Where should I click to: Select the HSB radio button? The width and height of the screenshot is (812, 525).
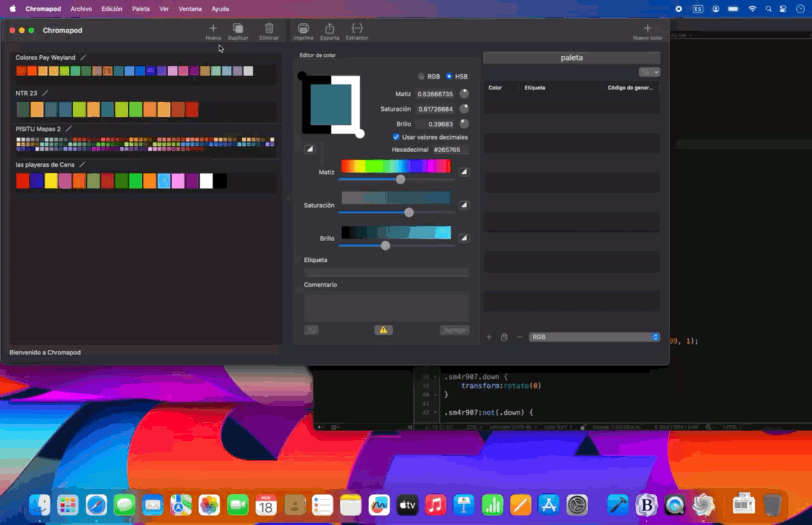pos(449,77)
